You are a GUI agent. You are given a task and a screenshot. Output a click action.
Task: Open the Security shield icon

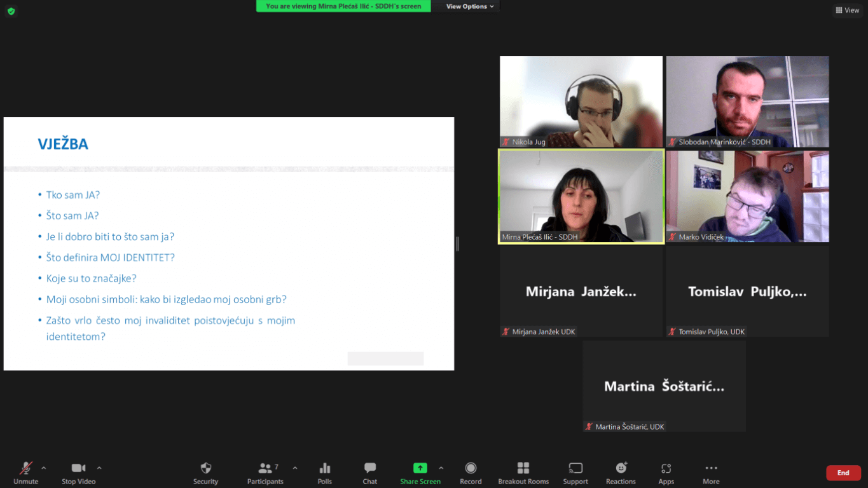pos(205,469)
